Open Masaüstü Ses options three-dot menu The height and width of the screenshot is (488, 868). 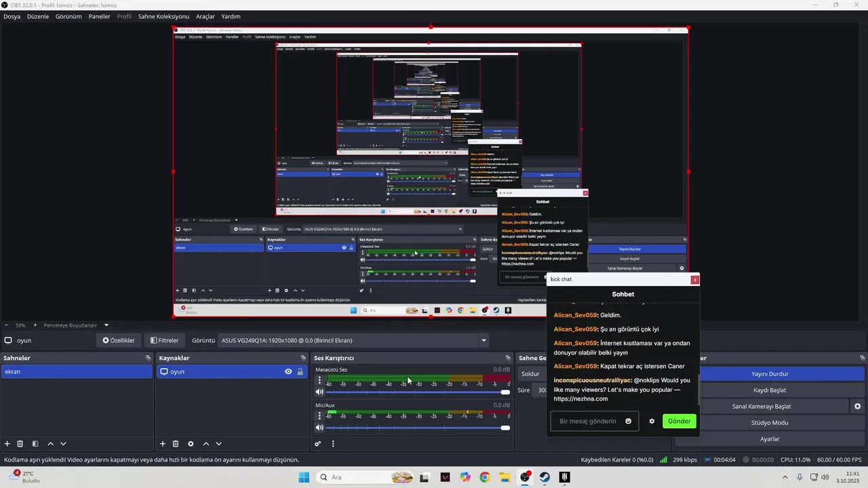pos(319,380)
